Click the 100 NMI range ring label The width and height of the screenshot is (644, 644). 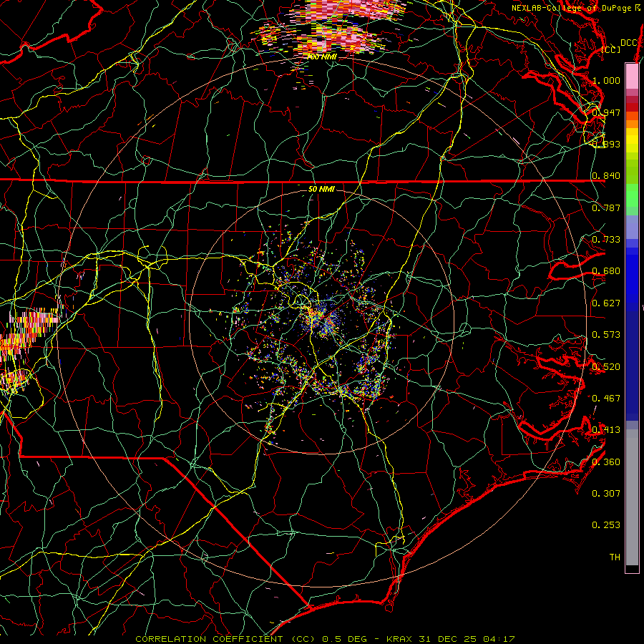(321, 57)
